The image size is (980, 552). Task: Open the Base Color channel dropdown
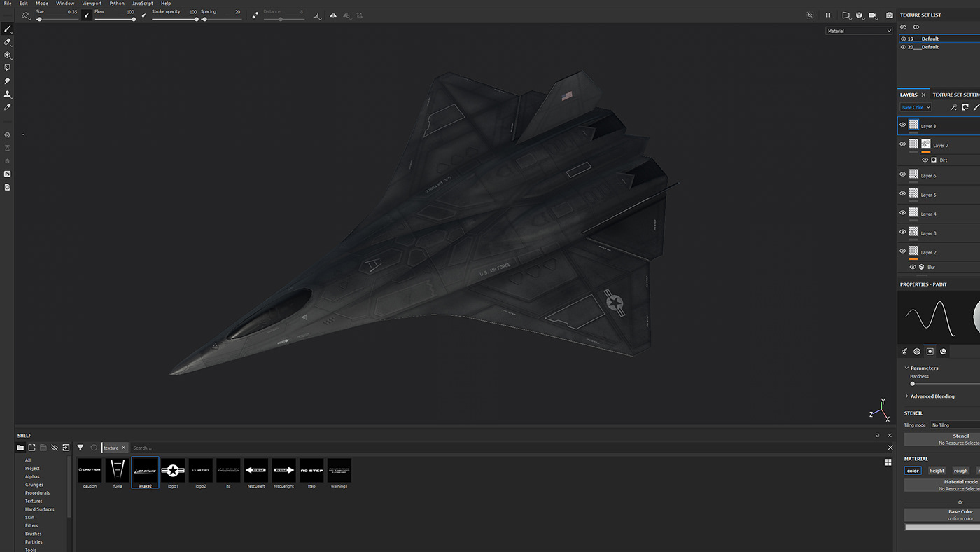915,106
